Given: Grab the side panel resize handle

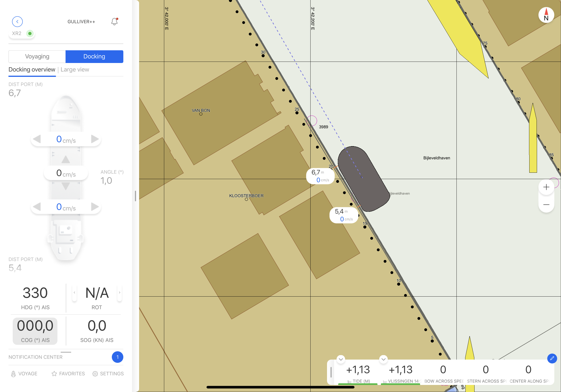Looking at the screenshot, I should tap(135, 196).
